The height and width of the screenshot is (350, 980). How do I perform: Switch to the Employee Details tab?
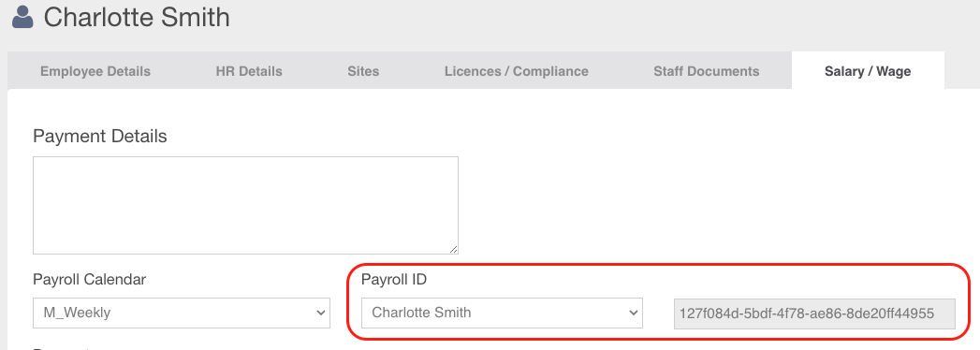(95, 71)
